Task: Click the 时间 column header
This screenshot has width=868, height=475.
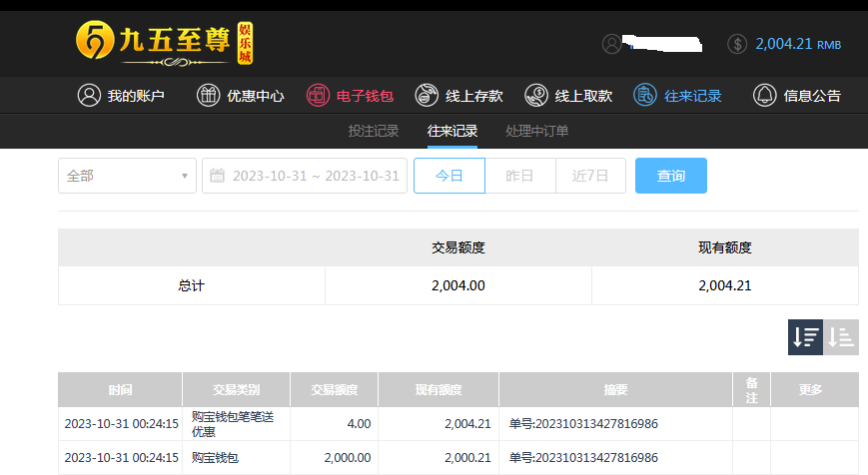Action: click(120, 390)
